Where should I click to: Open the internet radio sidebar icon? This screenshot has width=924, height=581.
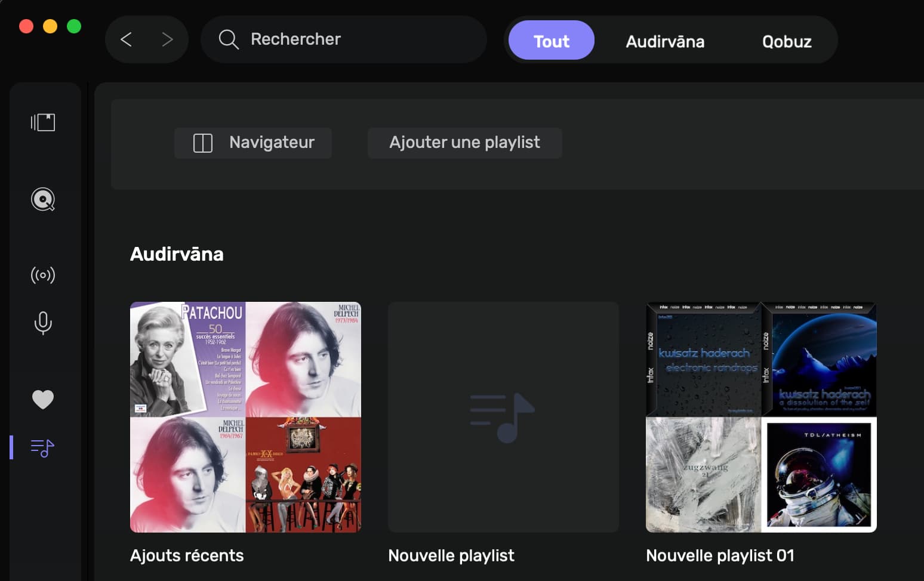click(x=43, y=275)
